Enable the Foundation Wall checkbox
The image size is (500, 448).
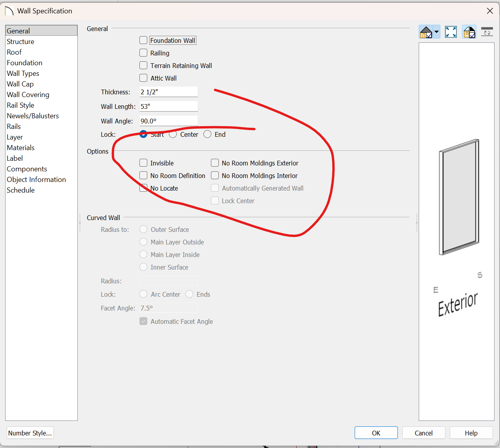click(x=143, y=40)
